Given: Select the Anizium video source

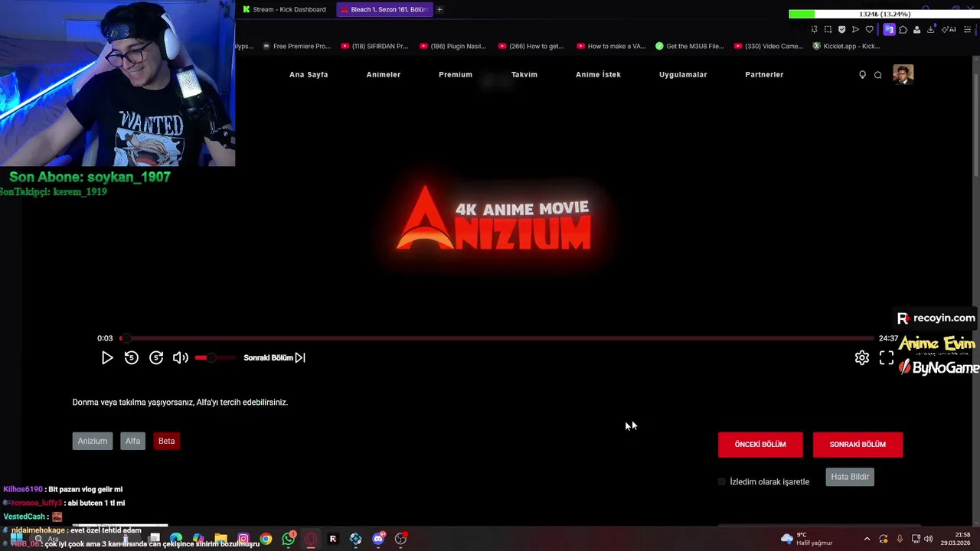Looking at the screenshot, I should tap(93, 441).
